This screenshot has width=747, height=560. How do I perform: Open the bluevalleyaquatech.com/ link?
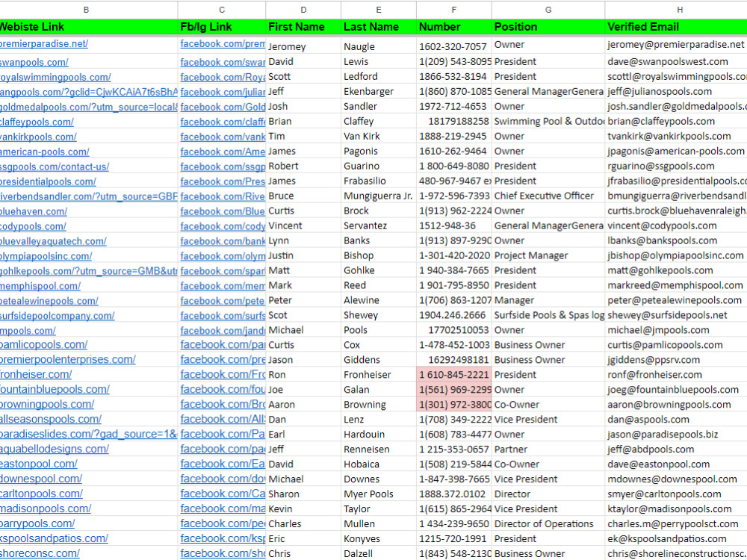click(x=53, y=241)
